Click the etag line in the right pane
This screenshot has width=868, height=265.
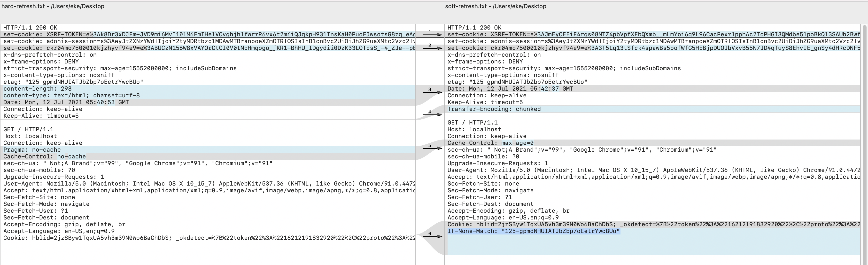(517, 82)
